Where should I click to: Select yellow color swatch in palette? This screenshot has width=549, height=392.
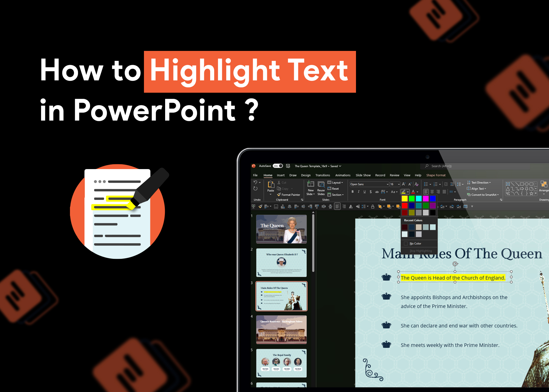tap(404, 198)
